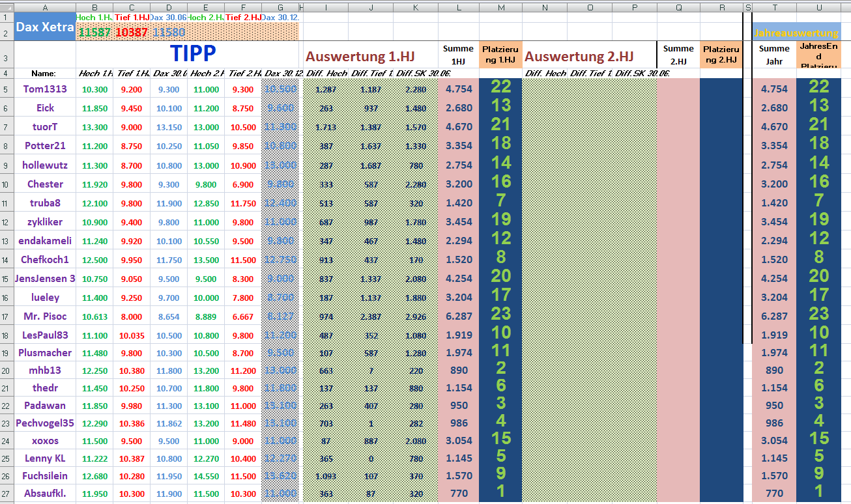The image size is (851, 504).
Task: Select the name cell Chefkoch1
Action: 45,259
